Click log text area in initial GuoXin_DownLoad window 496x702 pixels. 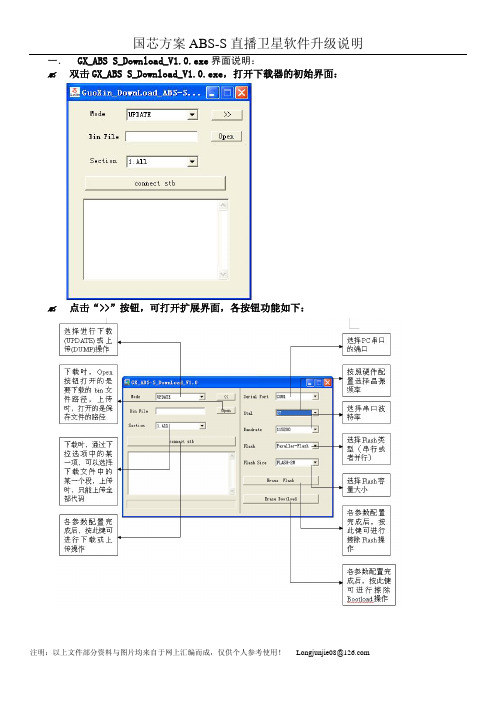(x=151, y=240)
